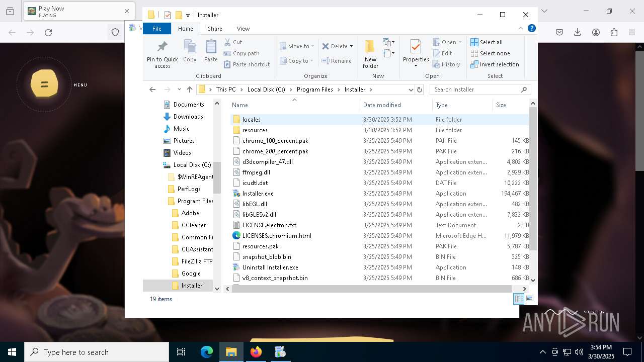Open browser hamburger menu
Screen dimensions: 644x362
[x=632, y=33]
